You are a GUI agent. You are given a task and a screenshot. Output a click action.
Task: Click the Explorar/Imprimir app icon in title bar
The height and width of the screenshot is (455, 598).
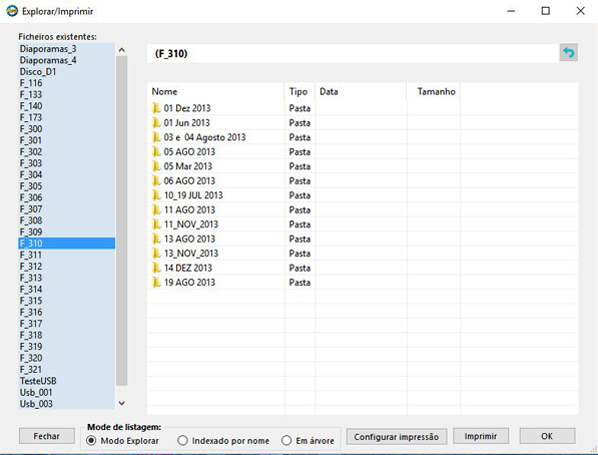click(12, 11)
